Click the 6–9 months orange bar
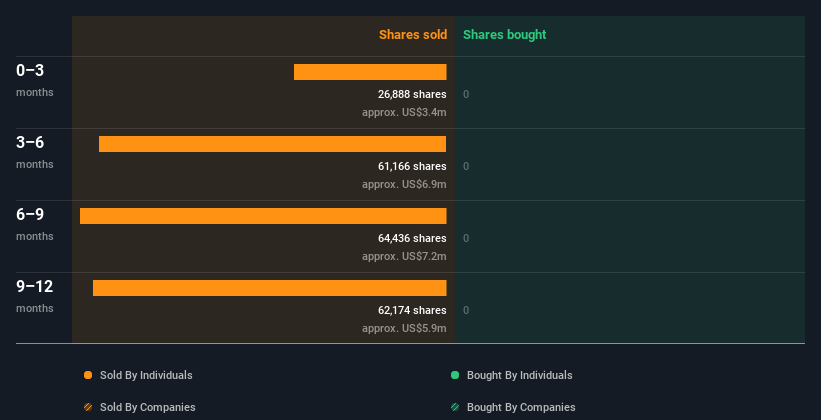 (263, 216)
